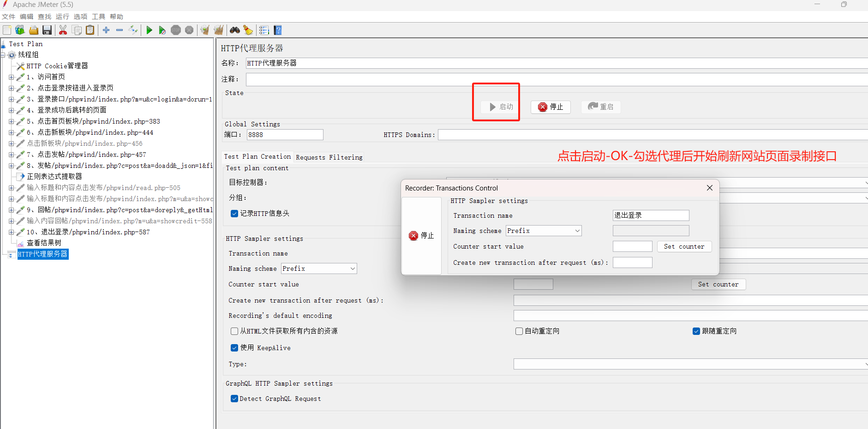Open Help with the question mark icon
Screen dimensions: 868x429
pyautogui.click(x=278, y=30)
